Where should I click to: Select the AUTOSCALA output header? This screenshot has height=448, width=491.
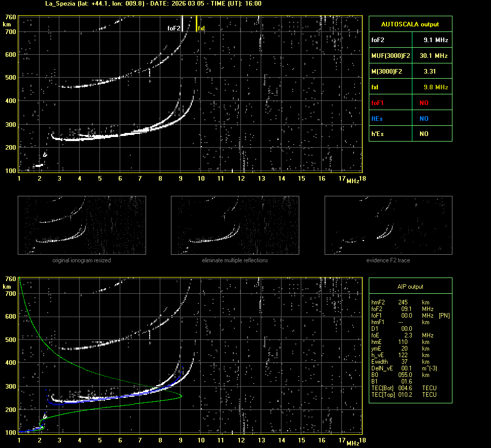(x=410, y=24)
